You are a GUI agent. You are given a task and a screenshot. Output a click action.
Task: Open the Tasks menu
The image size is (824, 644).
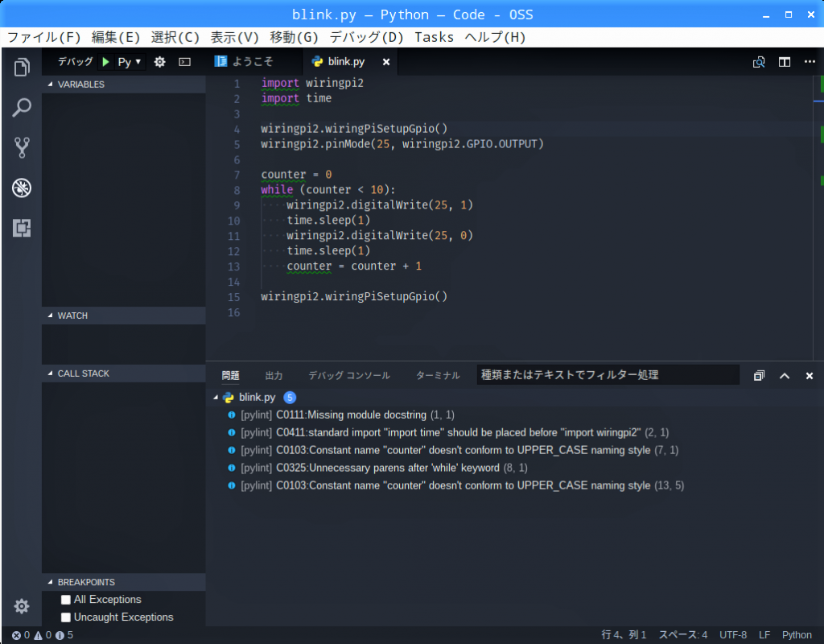[x=434, y=37]
